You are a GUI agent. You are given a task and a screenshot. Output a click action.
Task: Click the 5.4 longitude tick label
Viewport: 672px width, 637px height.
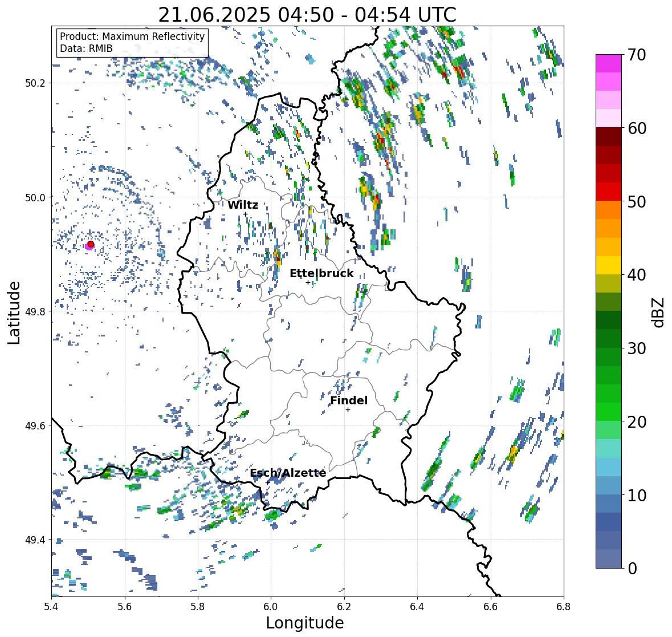click(x=51, y=606)
